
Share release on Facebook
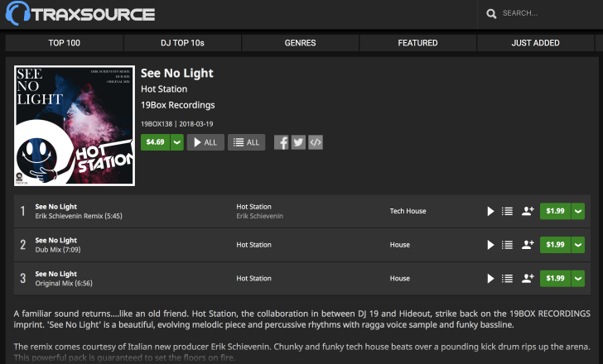281,142
